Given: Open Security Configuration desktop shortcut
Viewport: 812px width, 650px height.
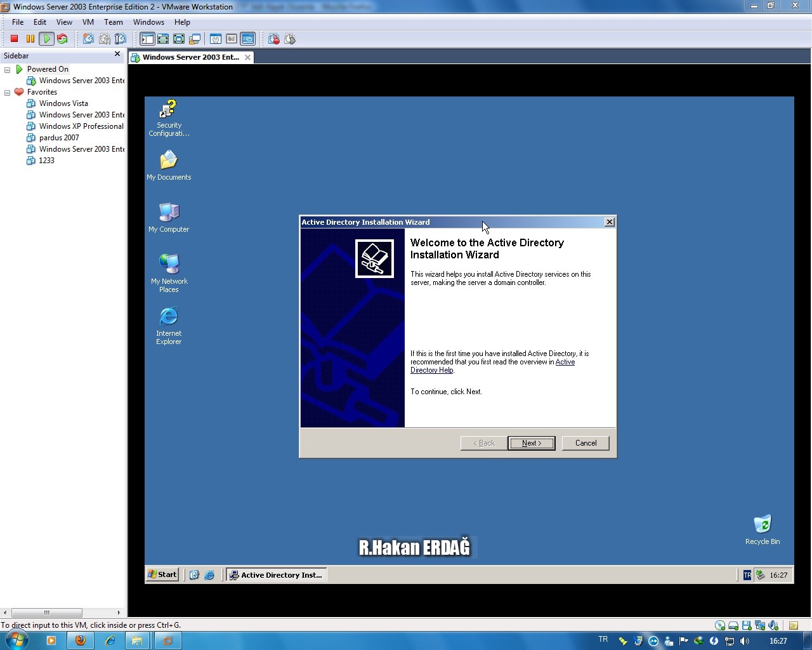Looking at the screenshot, I should tap(169, 118).
